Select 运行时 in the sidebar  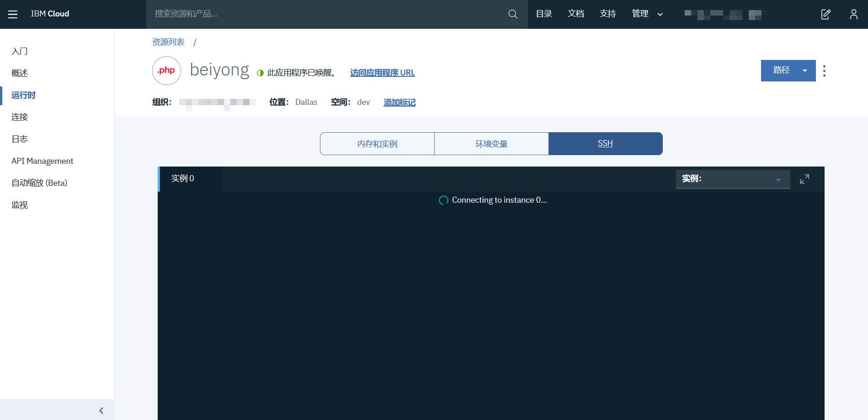23,95
